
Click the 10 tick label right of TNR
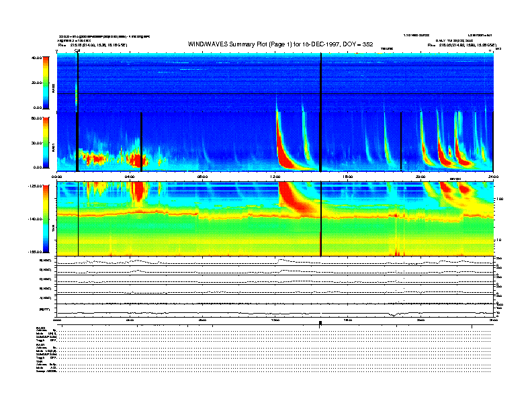tap(498, 240)
